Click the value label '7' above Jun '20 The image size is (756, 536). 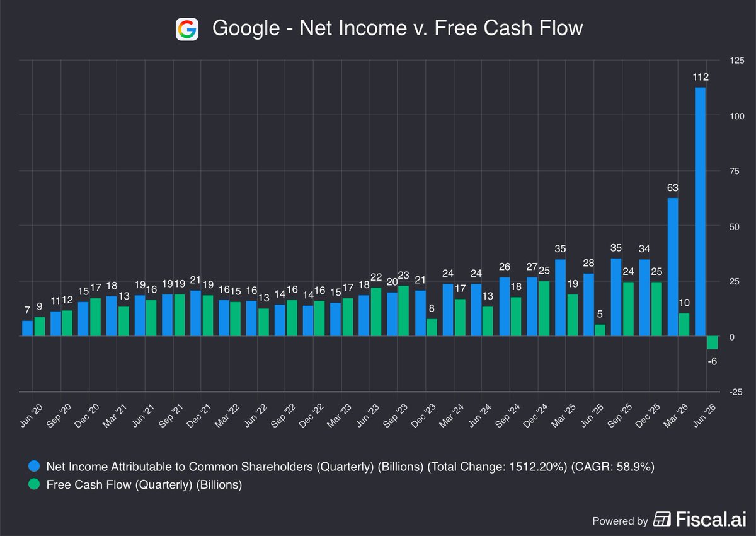(x=27, y=311)
